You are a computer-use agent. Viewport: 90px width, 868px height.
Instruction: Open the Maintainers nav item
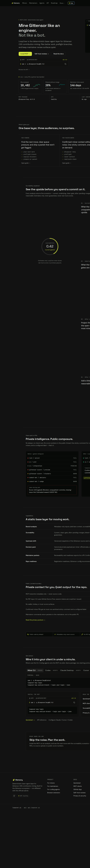tap(33, 3)
